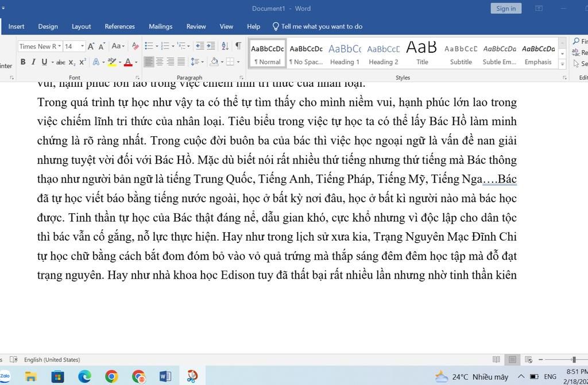
Task: Open Zalo from the taskbar
Action: click(x=5, y=376)
